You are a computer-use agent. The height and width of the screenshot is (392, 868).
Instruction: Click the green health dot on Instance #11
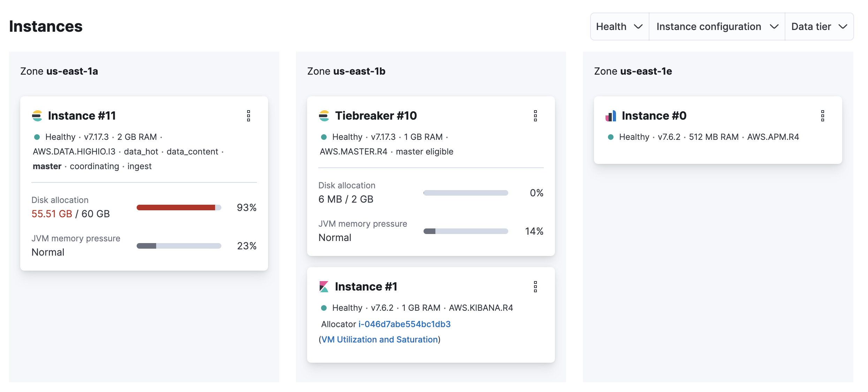tap(37, 137)
